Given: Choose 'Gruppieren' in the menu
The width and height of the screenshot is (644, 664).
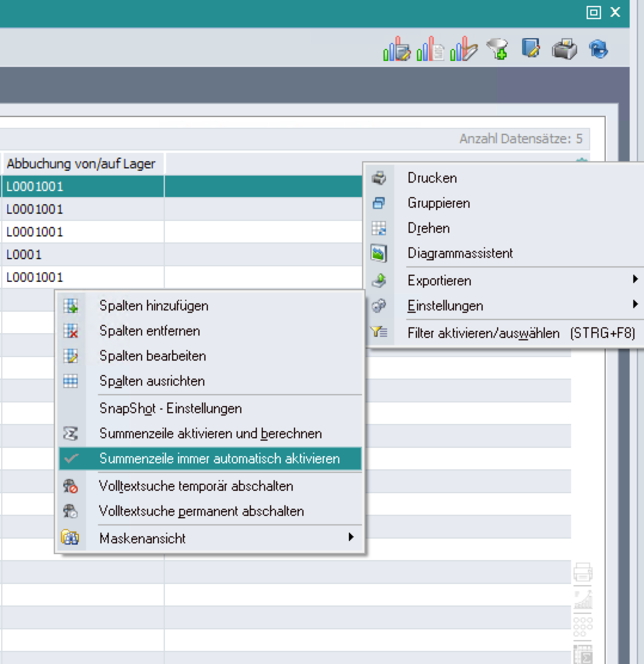Looking at the screenshot, I should [438, 203].
